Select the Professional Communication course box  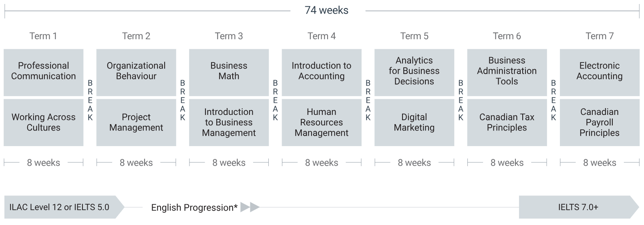coord(44,72)
